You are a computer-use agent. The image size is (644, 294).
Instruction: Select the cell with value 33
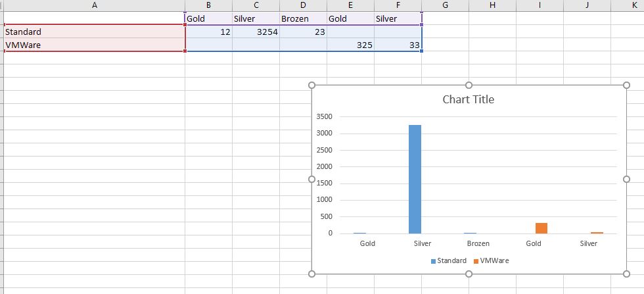pyautogui.click(x=398, y=45)
